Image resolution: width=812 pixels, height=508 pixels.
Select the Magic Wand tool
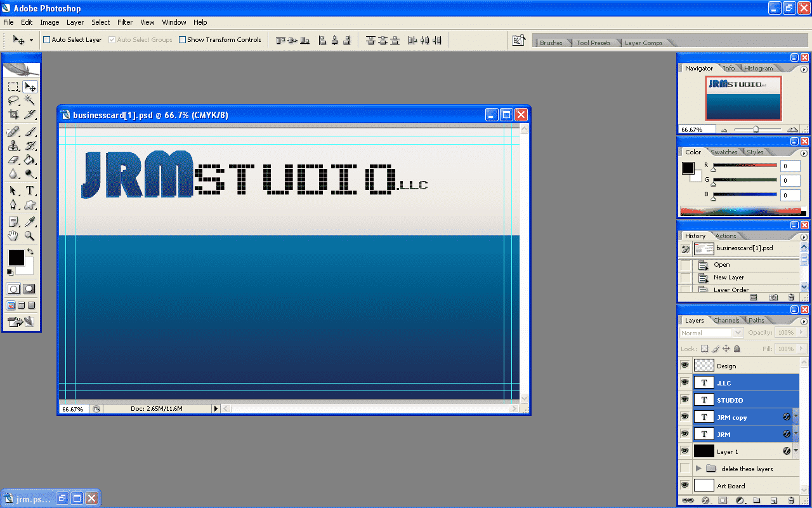[29, 101]
